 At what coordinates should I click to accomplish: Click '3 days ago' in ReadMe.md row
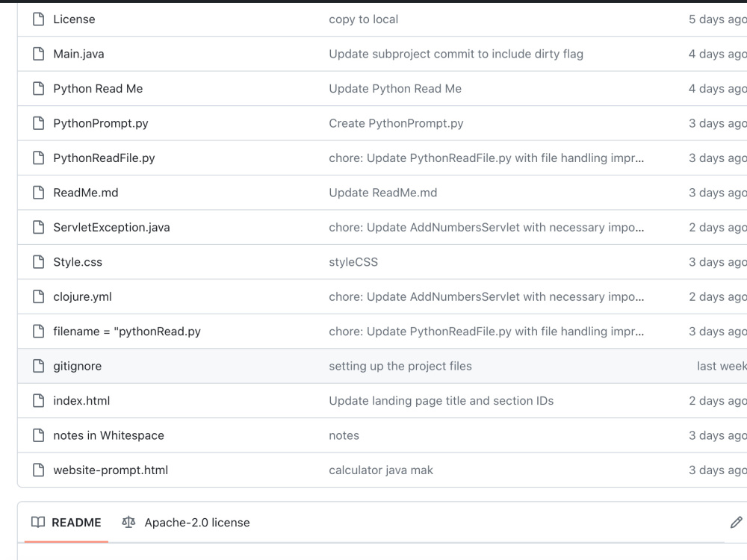[717, 193]
